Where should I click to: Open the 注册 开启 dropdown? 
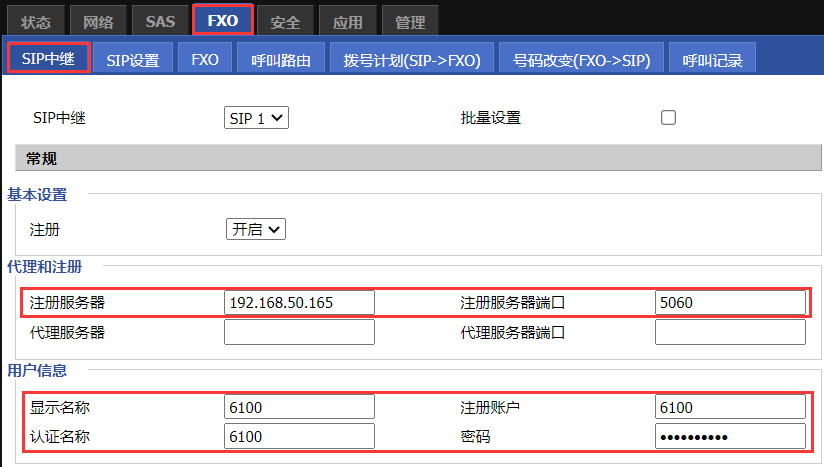[255, 229]
